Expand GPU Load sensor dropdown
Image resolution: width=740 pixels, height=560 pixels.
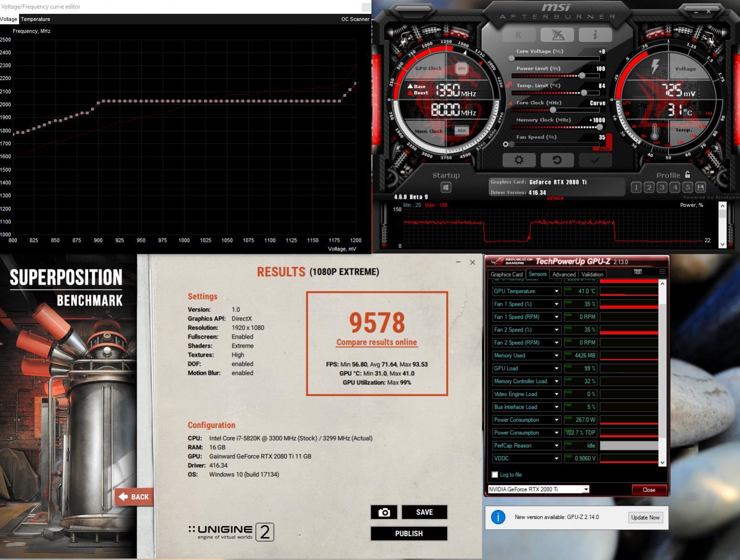click(556, 369)
